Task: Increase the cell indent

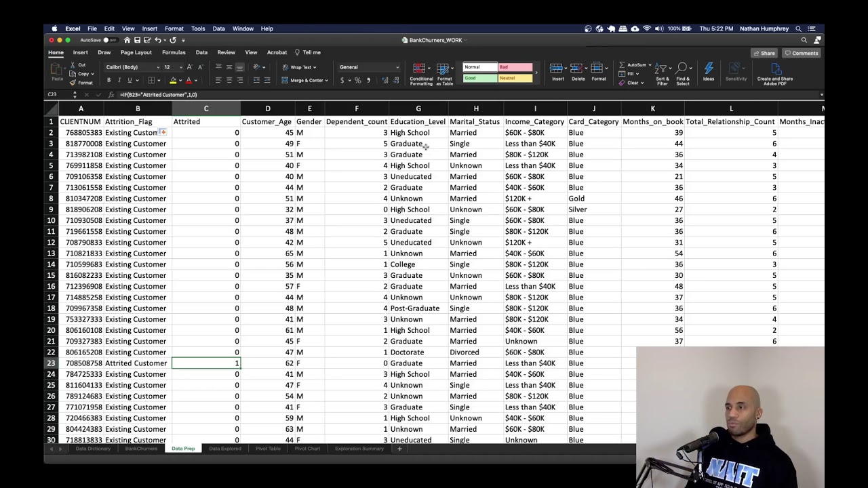Action: click(267, 81)
